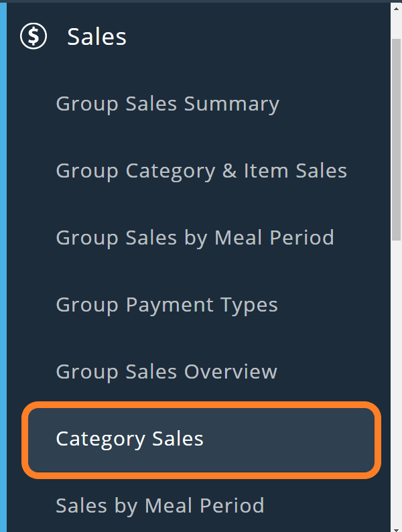Select the group category and item report
This screenshot has height=532, width=402.
pos(201,171)
